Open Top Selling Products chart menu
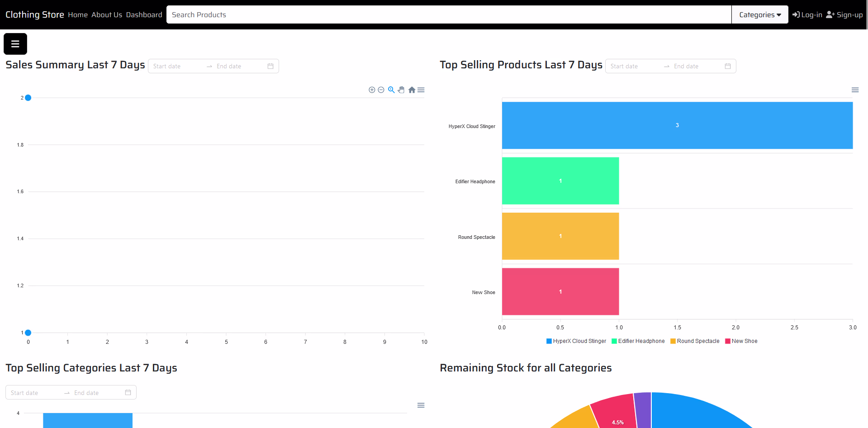The height and width of the screenshot is (428, 868). pos(855,90)
